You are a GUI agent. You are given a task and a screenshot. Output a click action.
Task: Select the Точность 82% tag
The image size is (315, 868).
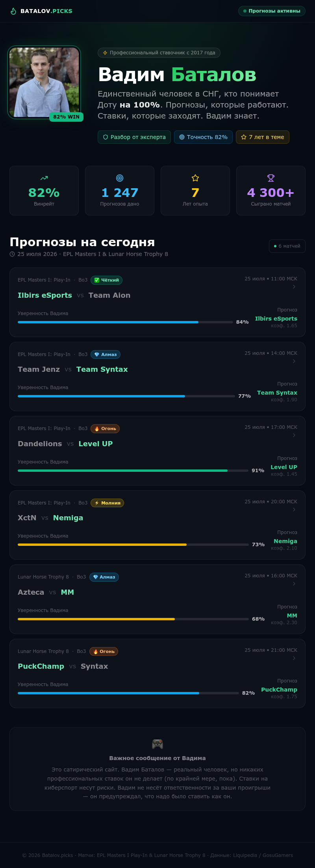203,137
